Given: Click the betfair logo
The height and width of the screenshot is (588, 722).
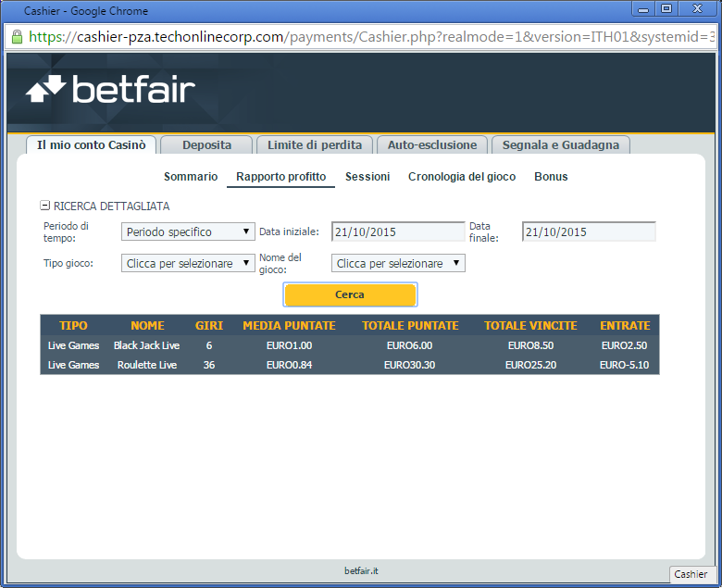Looking at the screenshot, I should (110, 89).
